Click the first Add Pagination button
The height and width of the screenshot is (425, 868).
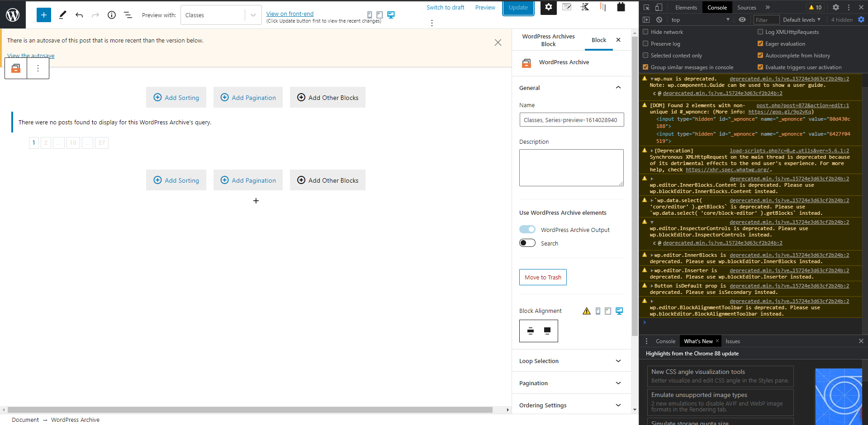click(248, 97)
